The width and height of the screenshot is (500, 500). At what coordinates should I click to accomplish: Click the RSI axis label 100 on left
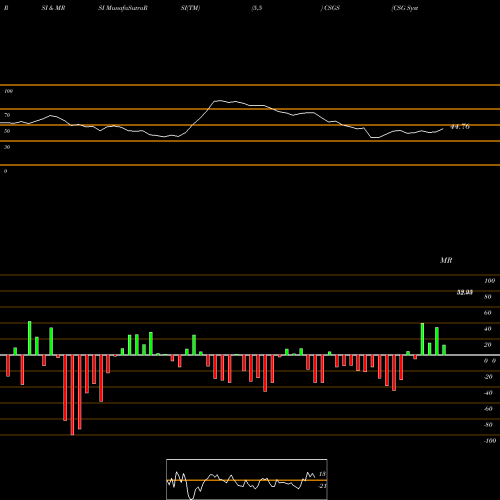pos(8,91)
